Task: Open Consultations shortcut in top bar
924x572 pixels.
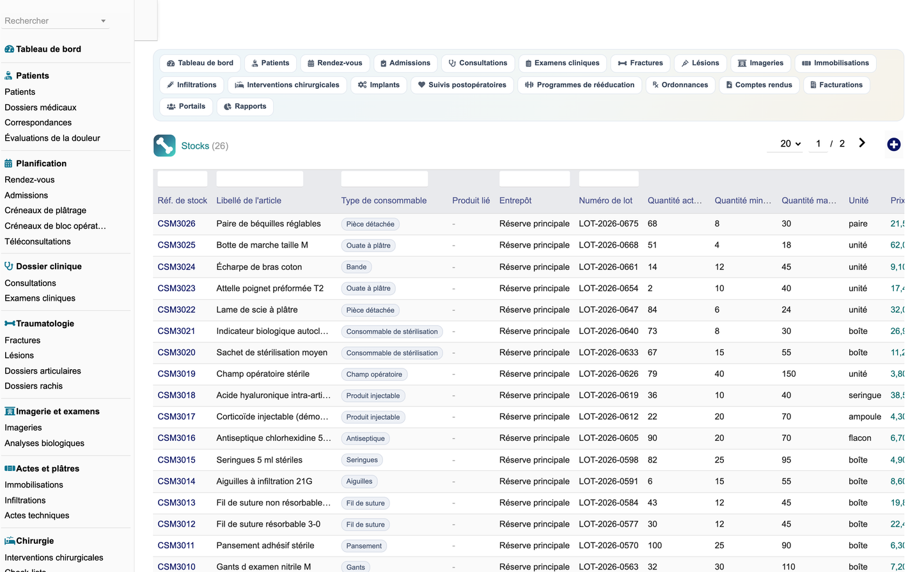Action: [x=478, y=63]
